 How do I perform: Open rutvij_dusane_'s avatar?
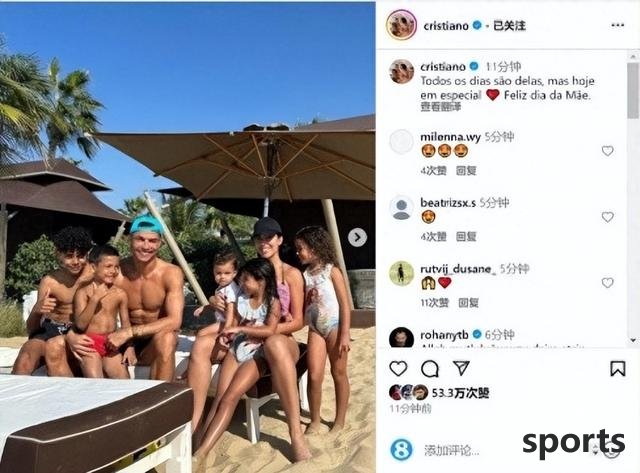[x=401, y=273]
